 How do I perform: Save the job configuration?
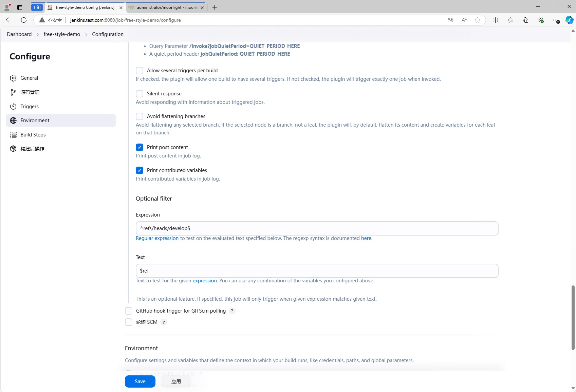(x=140, y=381)
